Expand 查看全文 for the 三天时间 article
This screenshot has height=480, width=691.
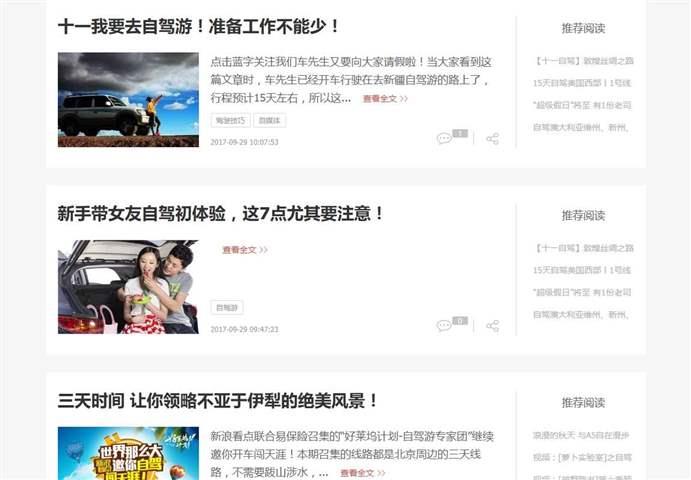pos(362,473)
